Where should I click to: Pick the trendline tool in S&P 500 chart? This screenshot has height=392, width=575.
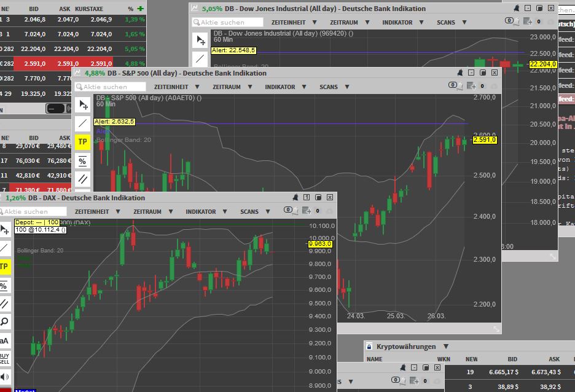pyautogui.click(x=83, y=123)
